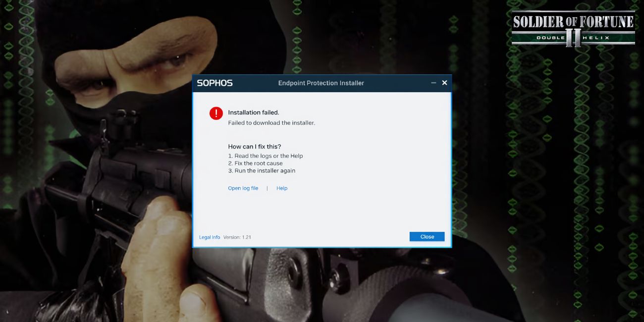644x322 pixels.
Task: Click the Version 1.21 label
Action: click(x=237, y=237)
